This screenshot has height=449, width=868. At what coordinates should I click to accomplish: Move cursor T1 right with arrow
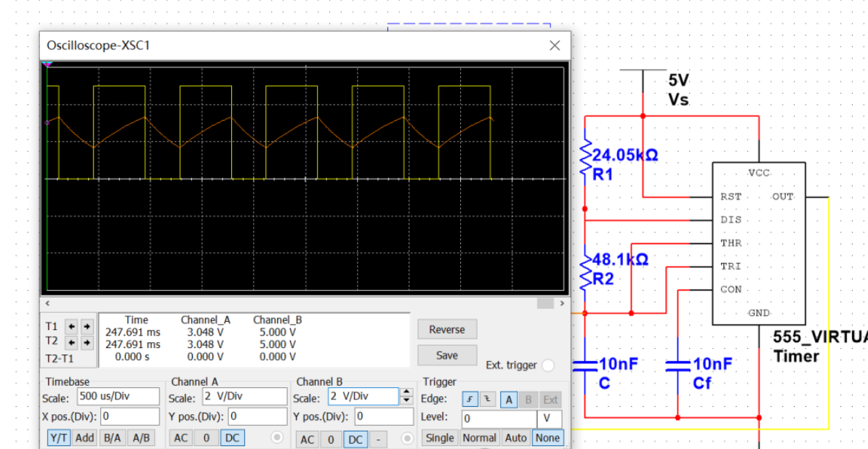(87, 326)
